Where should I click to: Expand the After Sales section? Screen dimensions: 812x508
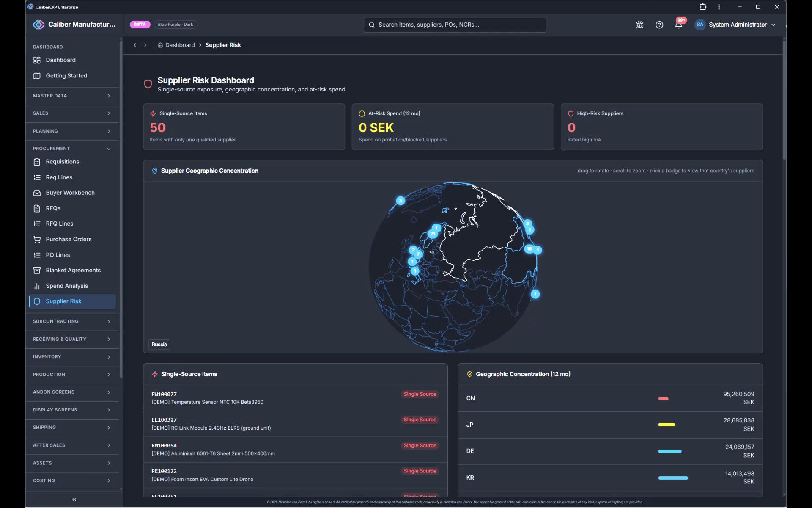[72, 445]
